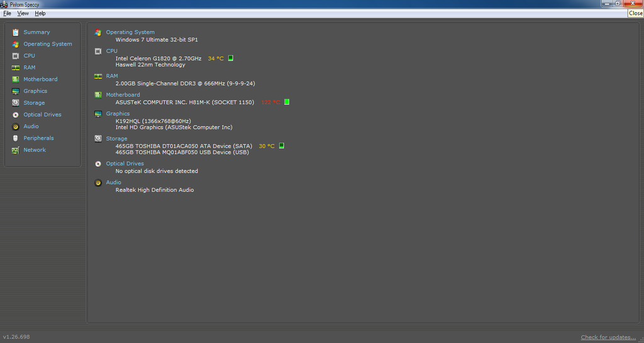Click the Check for updates link

608,337
